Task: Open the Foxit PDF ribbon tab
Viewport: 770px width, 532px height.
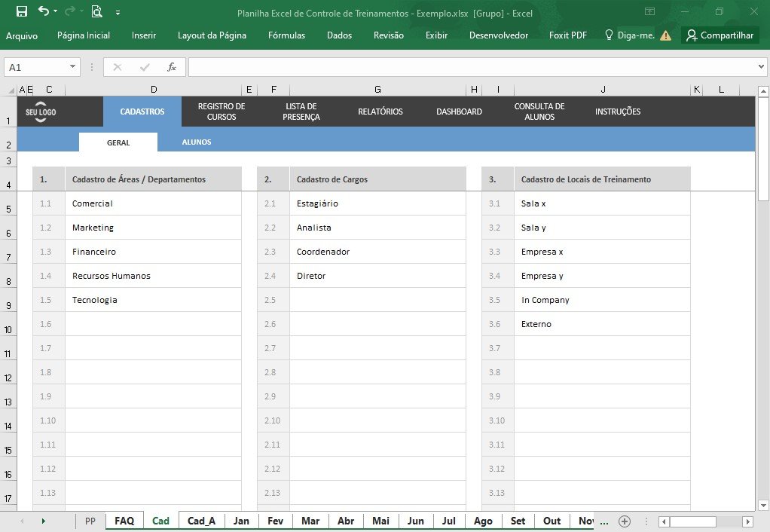Action: coord(568,35)
